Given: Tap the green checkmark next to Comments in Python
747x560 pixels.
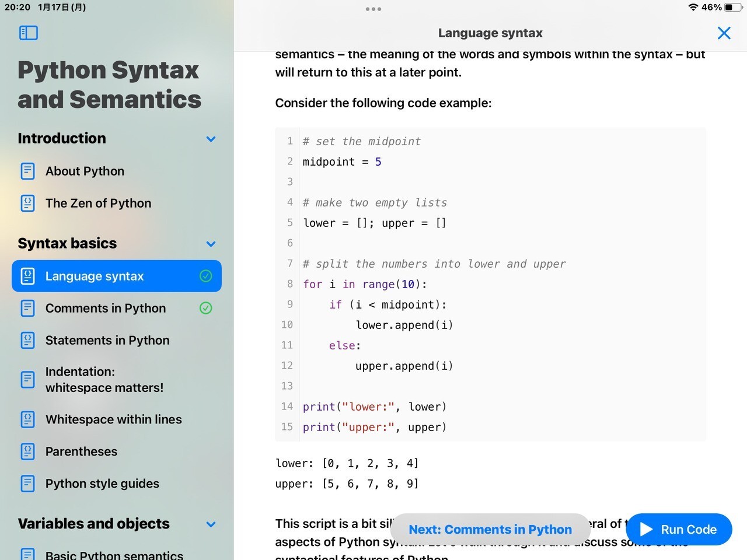Looking at the screenshot, I should pyautogui.click(x=205, y=308).
